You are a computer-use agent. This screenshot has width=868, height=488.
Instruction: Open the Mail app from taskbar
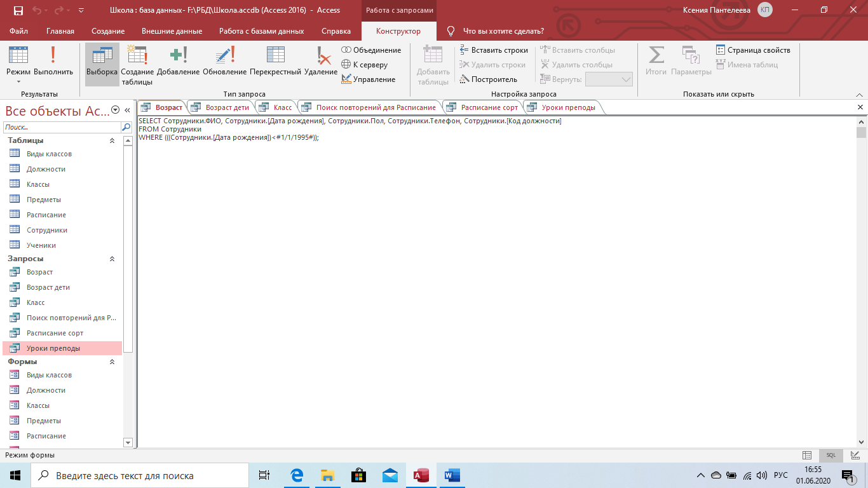tap(390, 475)
